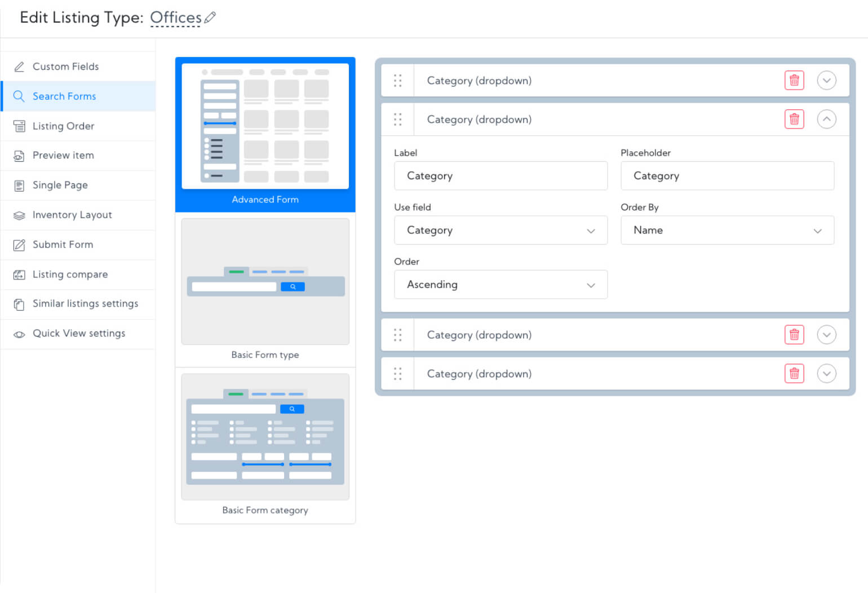Screen dimensions: 868x593
Task: Open the Use field dropdown
Action: [x=501, y=230]
